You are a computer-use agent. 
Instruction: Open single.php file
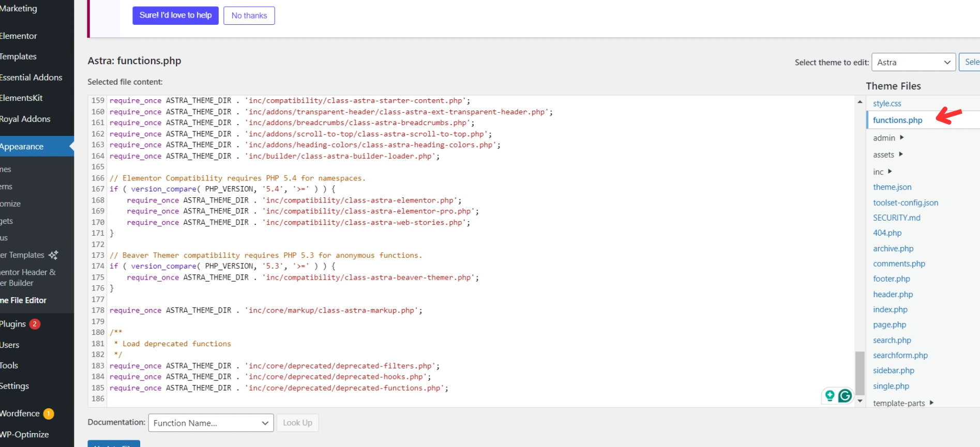pos(891,386)
